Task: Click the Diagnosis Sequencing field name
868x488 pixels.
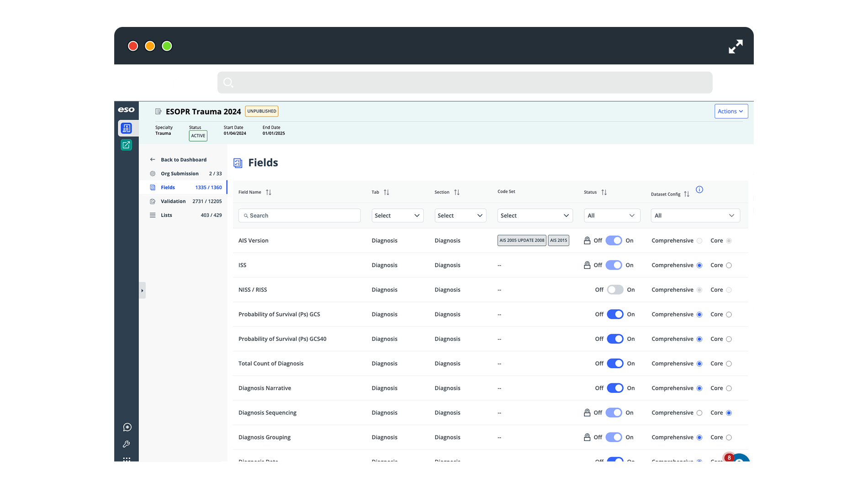Action: click(x=267, y=413)
